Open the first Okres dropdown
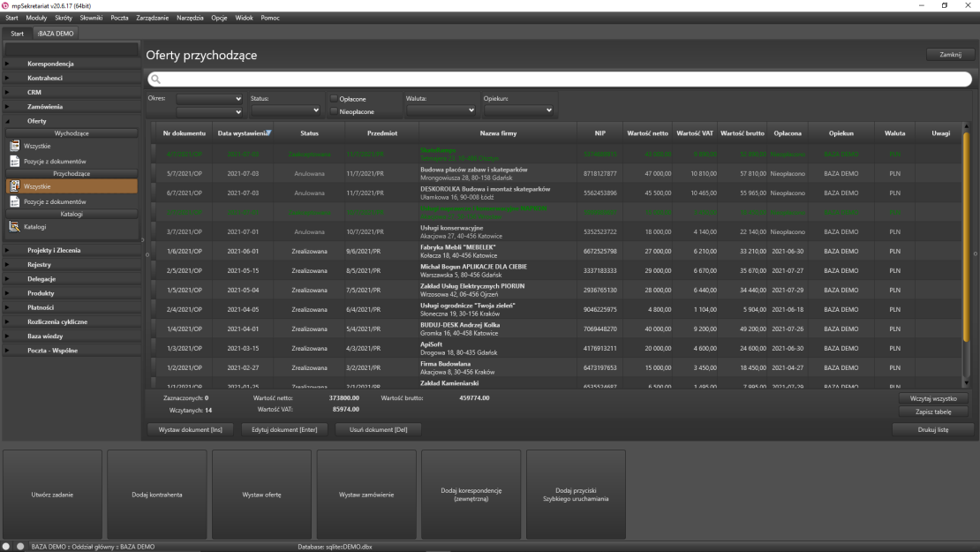Screen dimensions: 980x552 [208, 99]
